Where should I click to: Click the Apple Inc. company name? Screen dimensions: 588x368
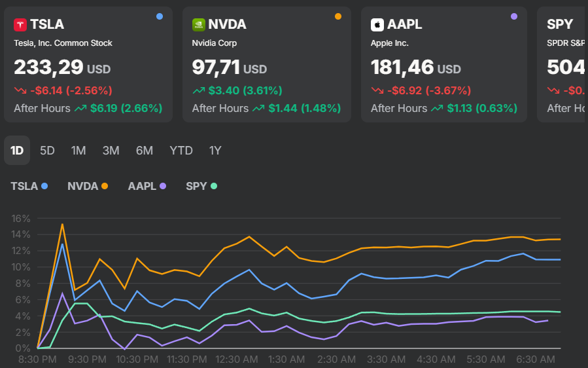[390, 43]
